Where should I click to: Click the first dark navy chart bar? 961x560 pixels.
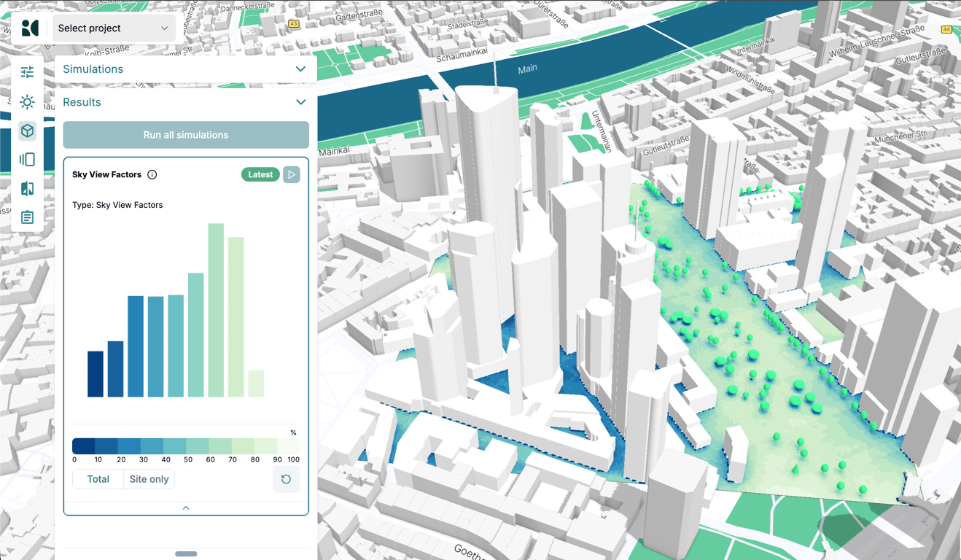coord(96,374)
